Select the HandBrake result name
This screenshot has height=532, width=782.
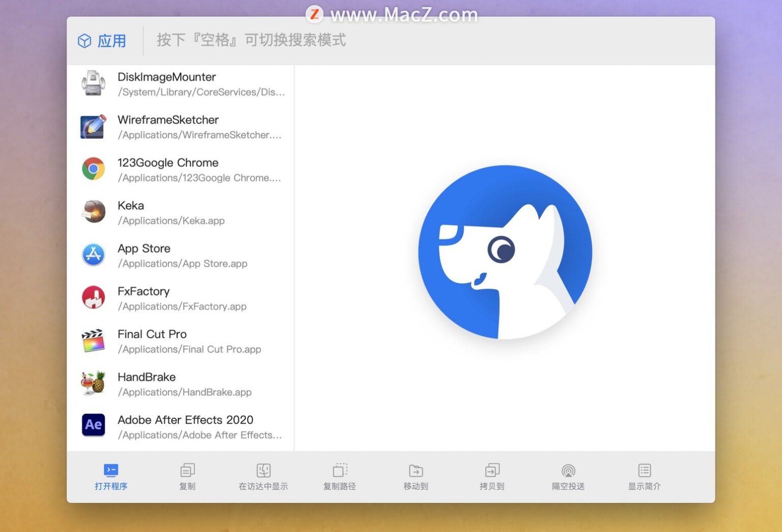(146, 377)
